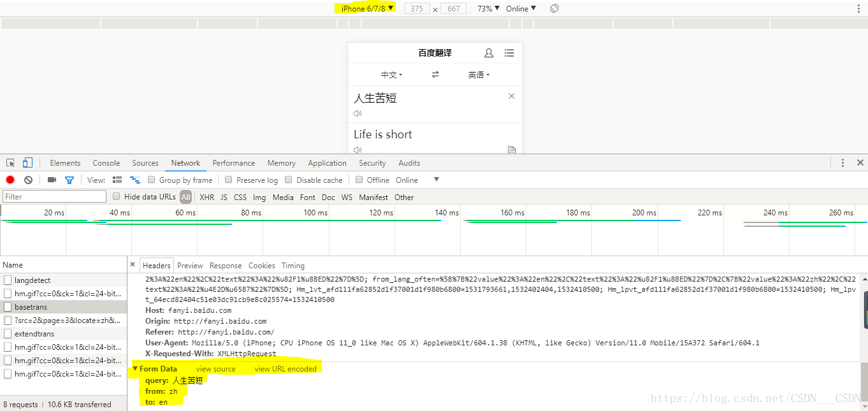868x411 pixels.
Task: Show overview waterfall view icon
Action: (135, 180)
